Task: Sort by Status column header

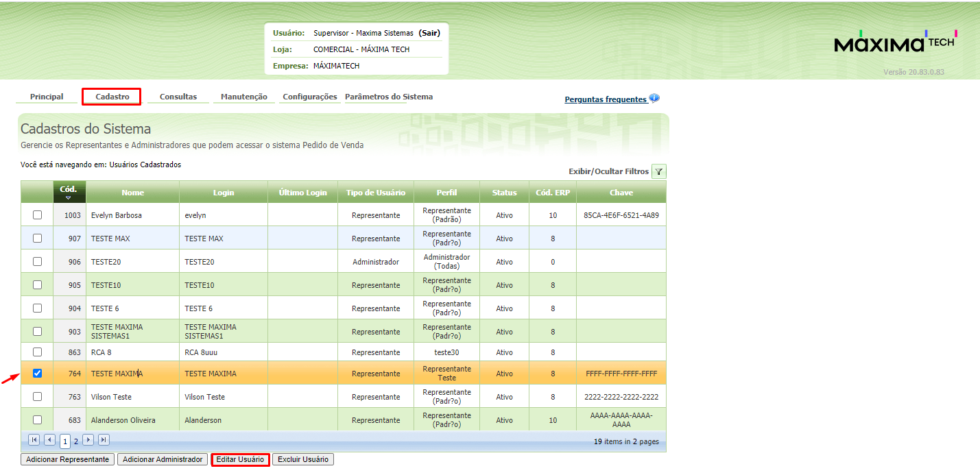Action: click(504, 193)
